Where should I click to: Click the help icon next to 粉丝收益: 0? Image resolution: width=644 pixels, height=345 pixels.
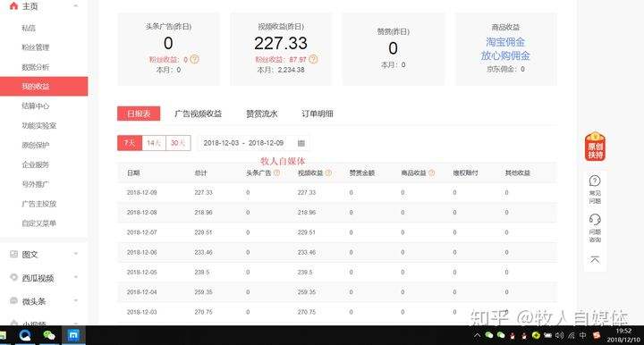point(194,60)
